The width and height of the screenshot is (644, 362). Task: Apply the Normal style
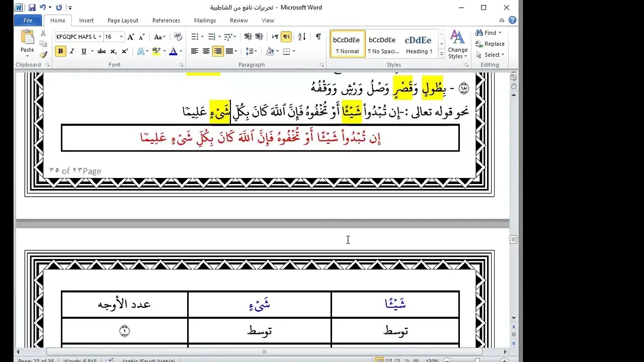pos(347,44)
